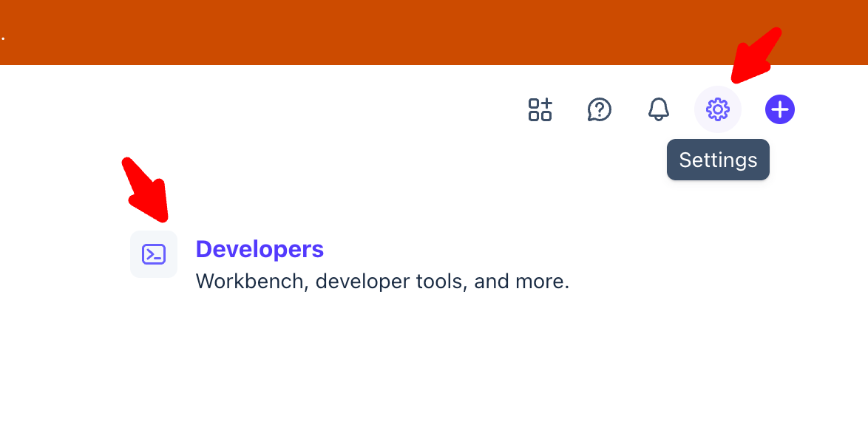Click the word 'Workbench' in the Developers description
This screenshot has width=868, height=436.
tap(250, 281)
